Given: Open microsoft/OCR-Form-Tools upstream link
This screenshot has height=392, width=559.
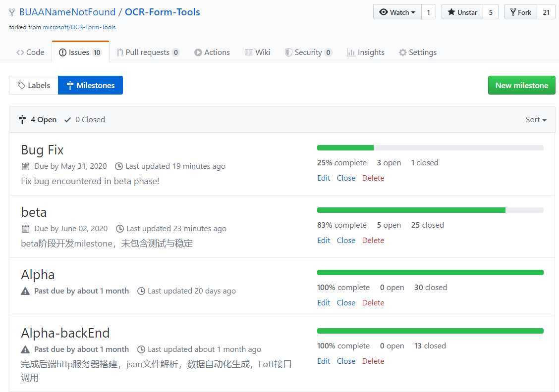Looking at the screenshot, I should pos(79,27).
